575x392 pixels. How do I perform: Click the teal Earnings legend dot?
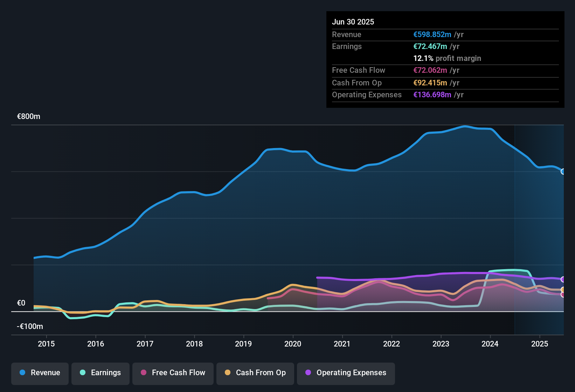[x=83, y=372]
